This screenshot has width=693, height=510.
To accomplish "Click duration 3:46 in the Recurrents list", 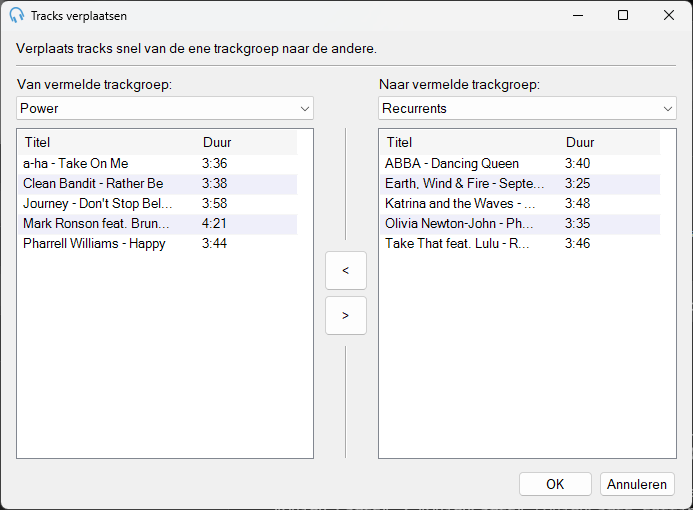I will [x=577, y=244].
